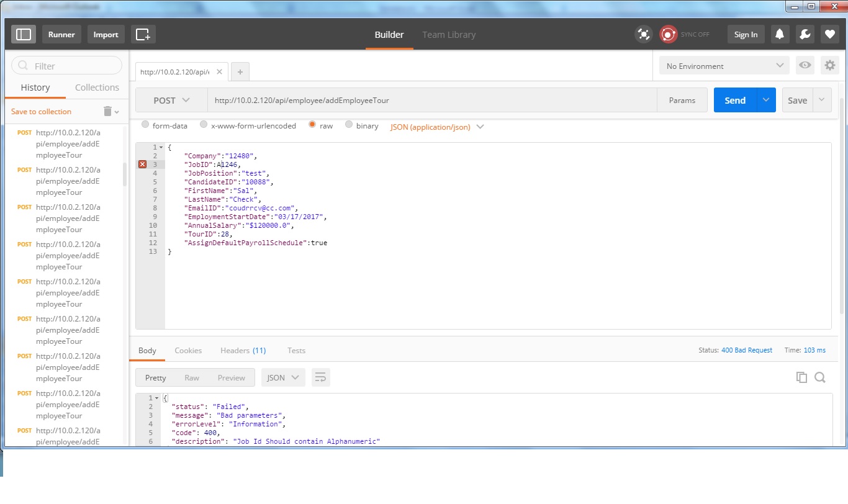Open the notifications bell
The image size is (848, 504).
(780, 34)
